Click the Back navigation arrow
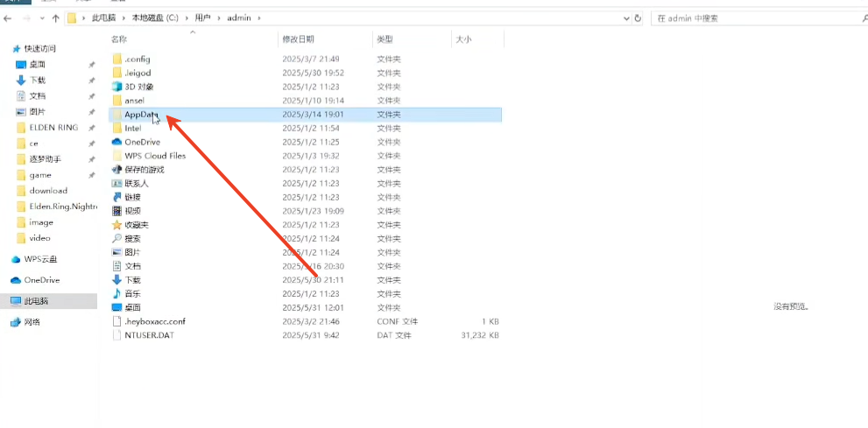Screen dimensions: 868x428 coord(8,18)
